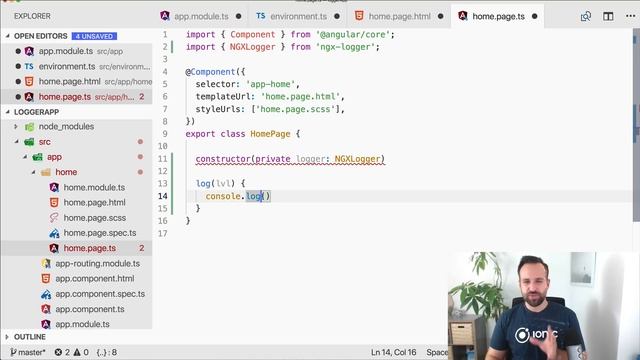Screen dimensions: 640x360
Task: Click test icon beside home.page.spec.ts
Action: [x=54, y=233]
